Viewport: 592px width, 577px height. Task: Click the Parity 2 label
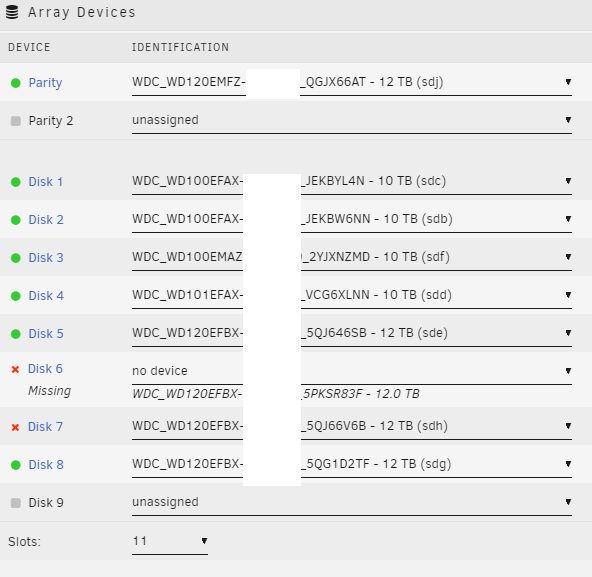click(51, 121)
